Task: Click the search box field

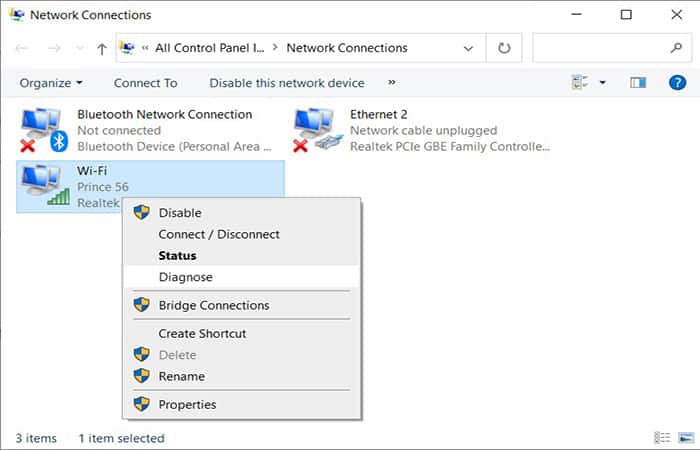Action: point(600,48)
